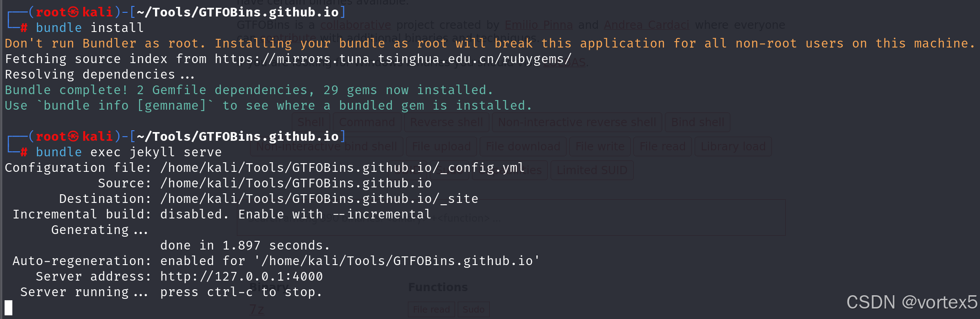Click the 'Use `bundle info [gemname]`' hint line
The width and height of the screenshot is (980, 319).
click(x=268, y=106)
